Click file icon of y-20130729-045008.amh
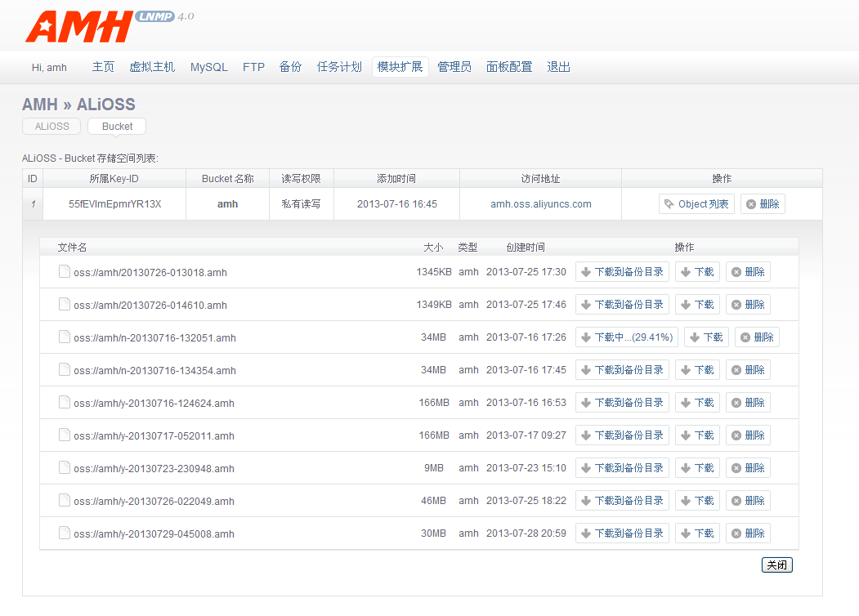859x616 pixels. pyautogui.click(x=65, y=533)
